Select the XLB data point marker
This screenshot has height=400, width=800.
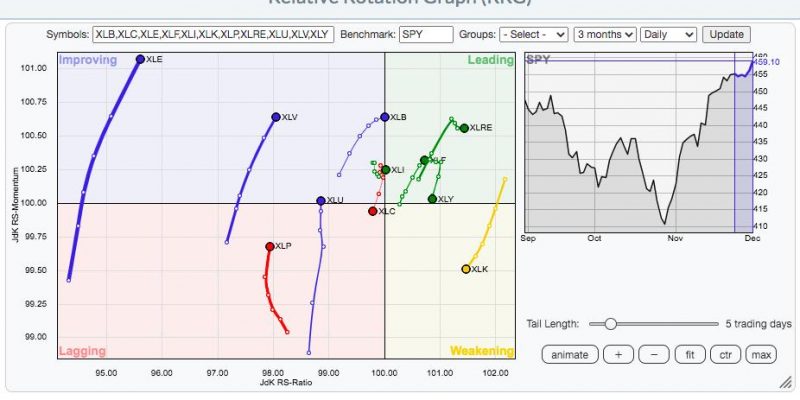[385, 117]
